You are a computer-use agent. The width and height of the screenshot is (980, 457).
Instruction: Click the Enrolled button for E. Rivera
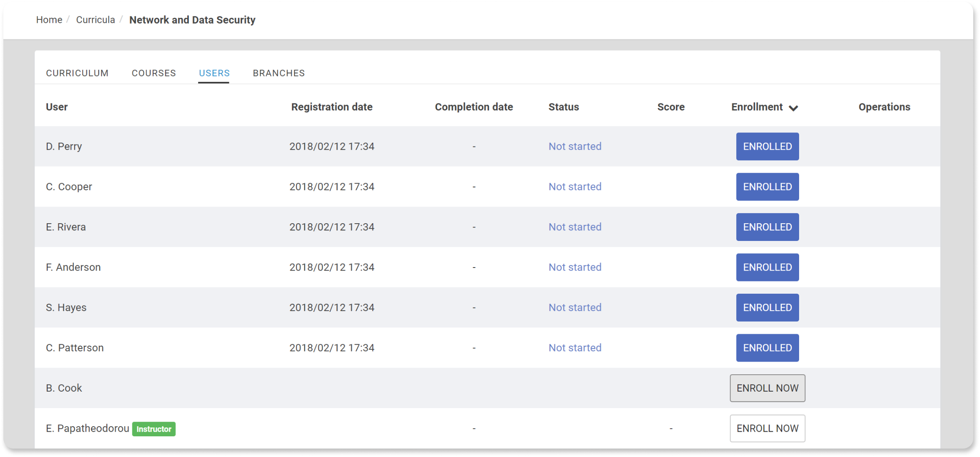[767, 227]
